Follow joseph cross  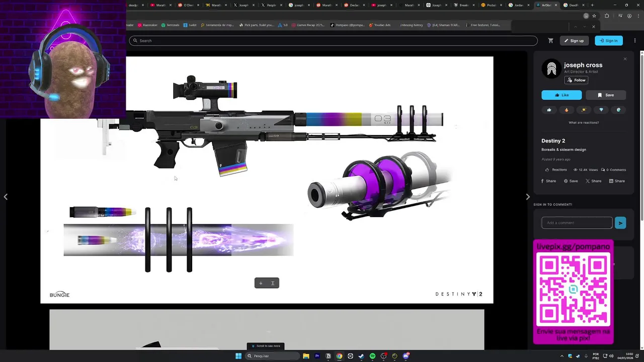tap(577, 80)
